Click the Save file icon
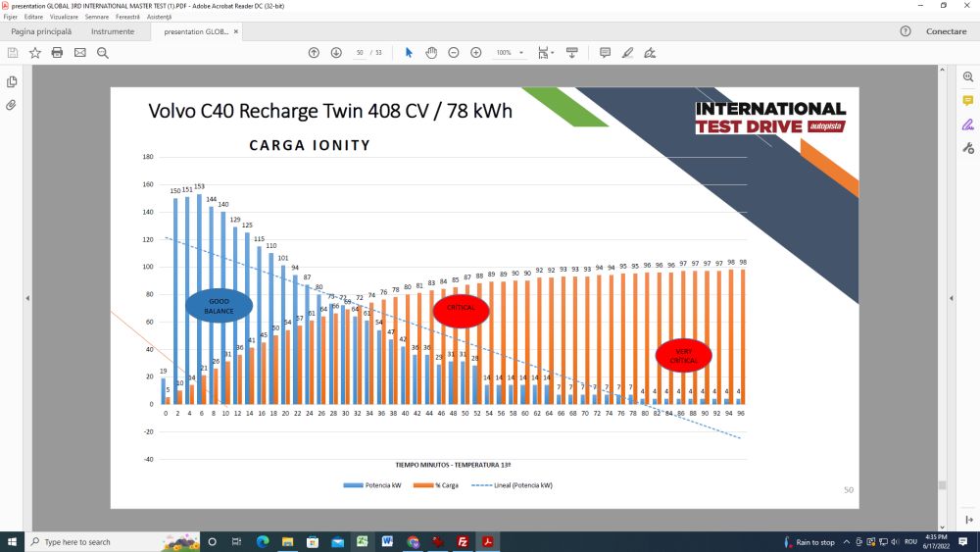Image resolution: width=980 pixels, height=552 pixels. (x=13, y=53)
